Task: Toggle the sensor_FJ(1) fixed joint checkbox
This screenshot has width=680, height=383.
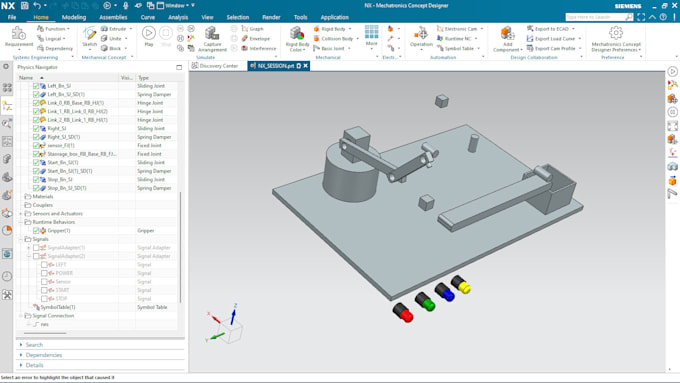Action: point(36,145)
